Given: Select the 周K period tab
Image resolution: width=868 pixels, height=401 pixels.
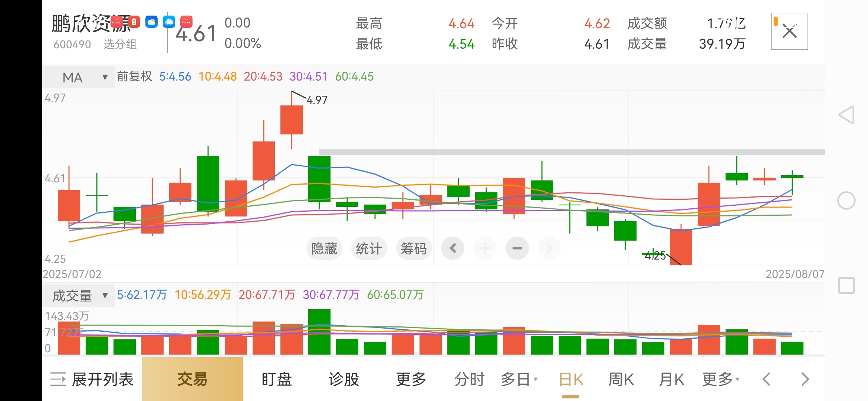Looking at the screenshot, I should pyautogui.click(x=621, y=379).
